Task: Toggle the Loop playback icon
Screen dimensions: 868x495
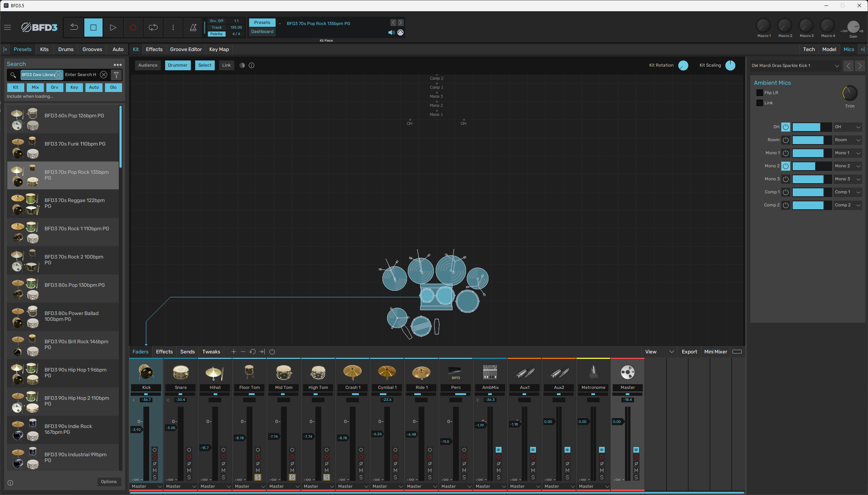Action: point(153,28)
